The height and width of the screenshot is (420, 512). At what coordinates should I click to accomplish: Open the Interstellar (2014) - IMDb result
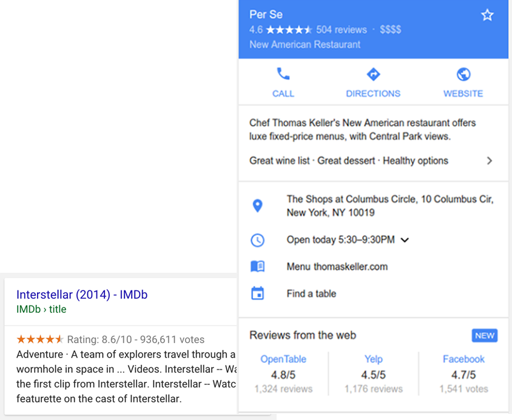click(82, 295)
